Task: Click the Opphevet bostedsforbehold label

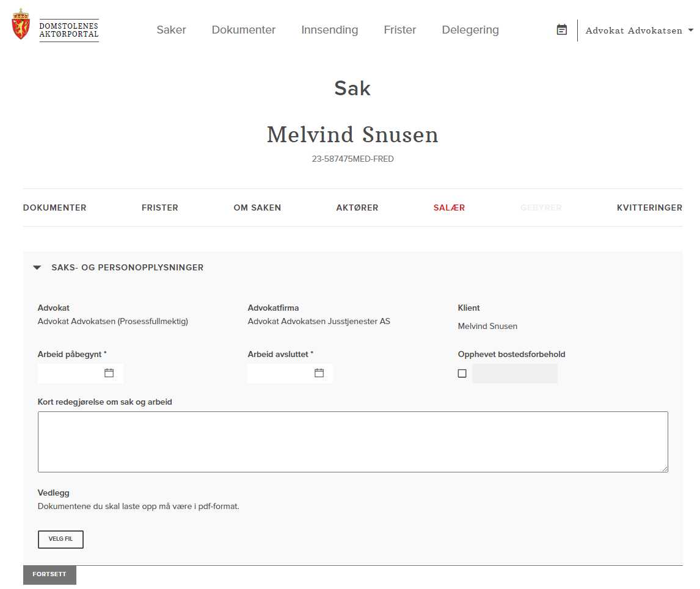Action: coord(512,354)
